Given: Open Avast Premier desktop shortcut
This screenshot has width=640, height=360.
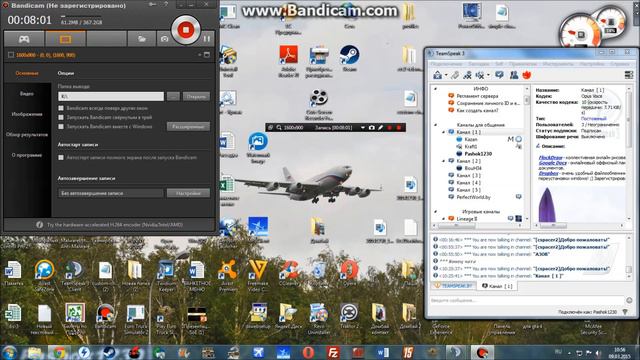Looking at the screenshot, I should pyautogui.click(x=227, y=276).
